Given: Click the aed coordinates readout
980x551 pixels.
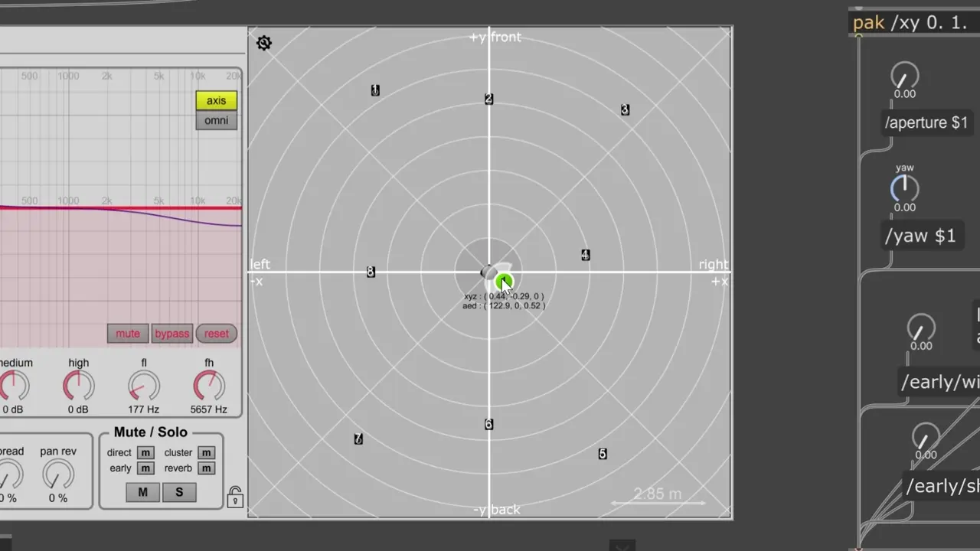Looking at the screenshot, I should tap(504, 306).
